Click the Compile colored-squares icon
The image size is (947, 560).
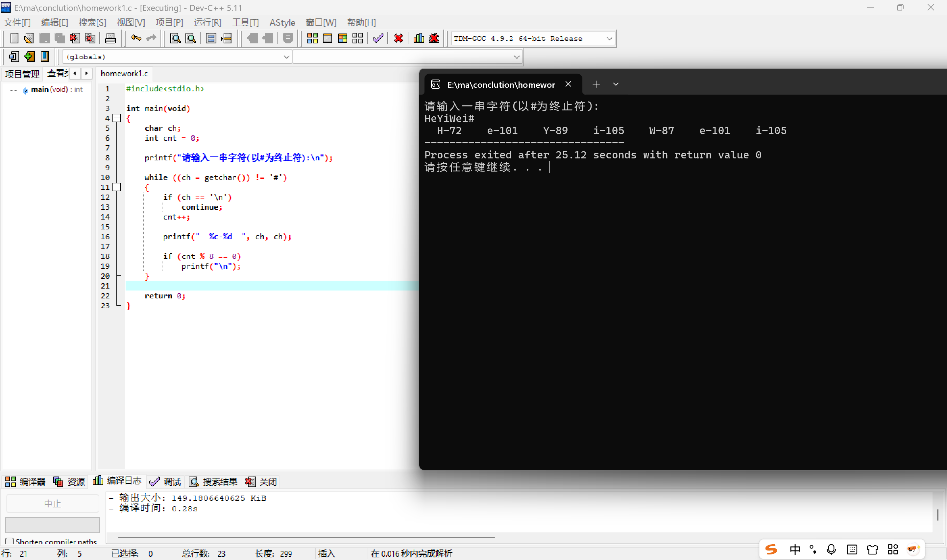pyautogui.click(x=312, y=38)
